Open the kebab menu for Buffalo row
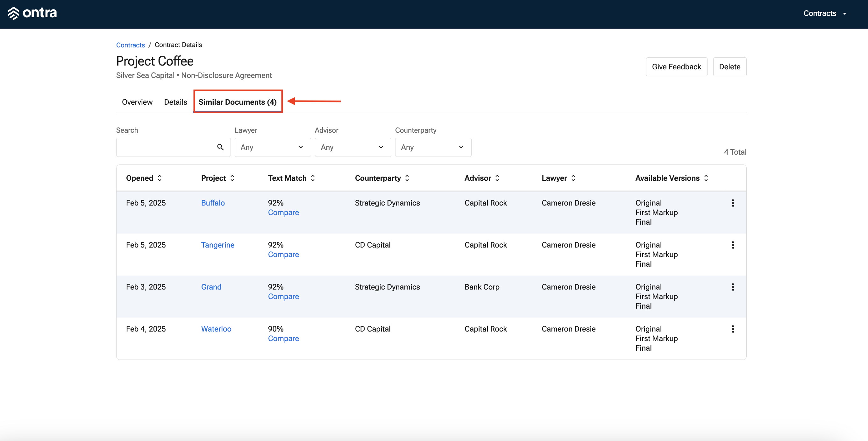The image size is (868, 441). tap(733, 203)
